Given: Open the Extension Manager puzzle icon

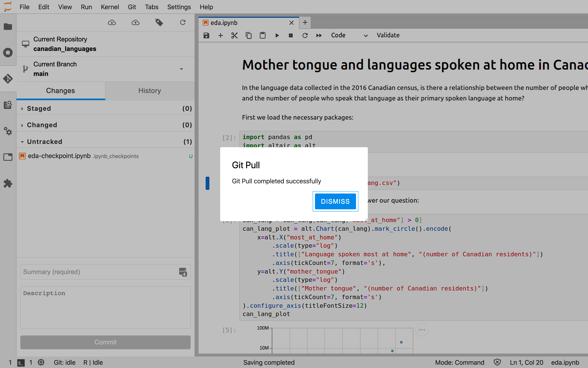Looking at the screenshot, I should pos(8,183).
